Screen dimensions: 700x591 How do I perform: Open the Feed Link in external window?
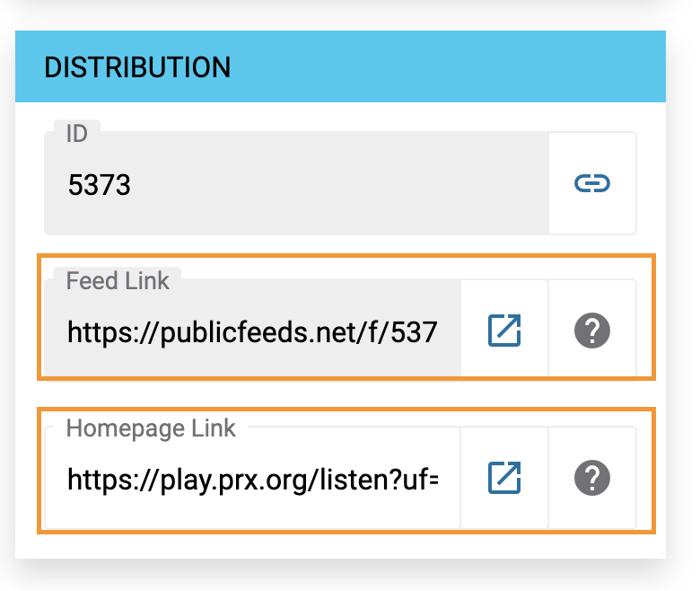tap(504, 331)
